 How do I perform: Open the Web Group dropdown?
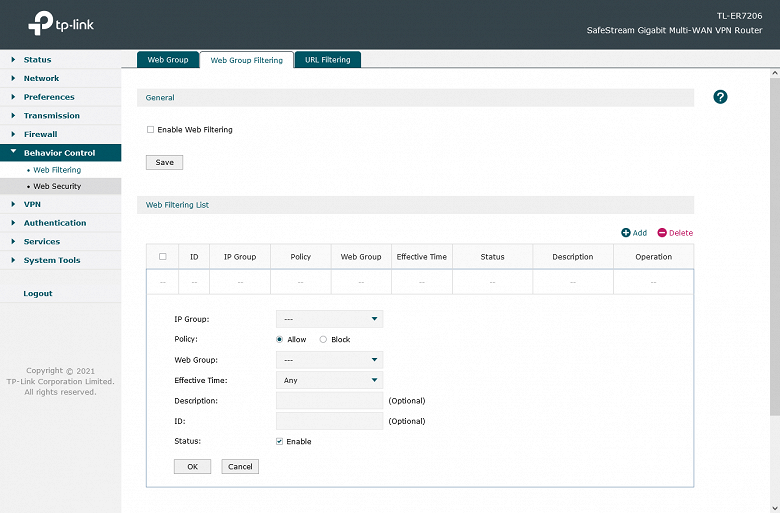click(x=329, y=360)
